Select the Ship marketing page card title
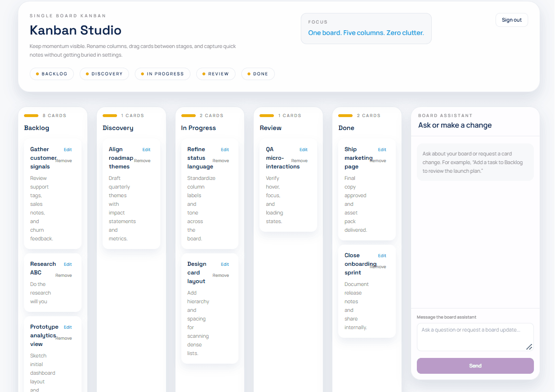The width and height of the screenshot is (555, 392). 358,158
